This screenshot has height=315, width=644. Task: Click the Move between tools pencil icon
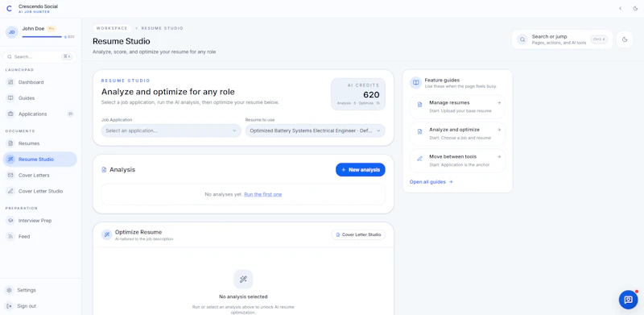419,159
